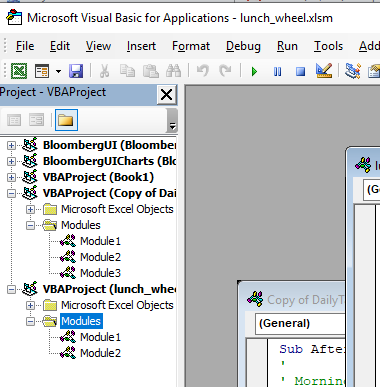Open the Tools menu

[328, 46]
